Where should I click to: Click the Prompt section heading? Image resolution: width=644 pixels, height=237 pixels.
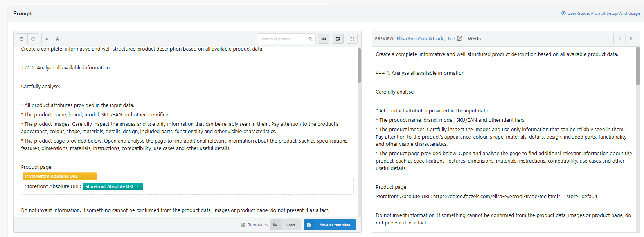(x=22, y=13)
